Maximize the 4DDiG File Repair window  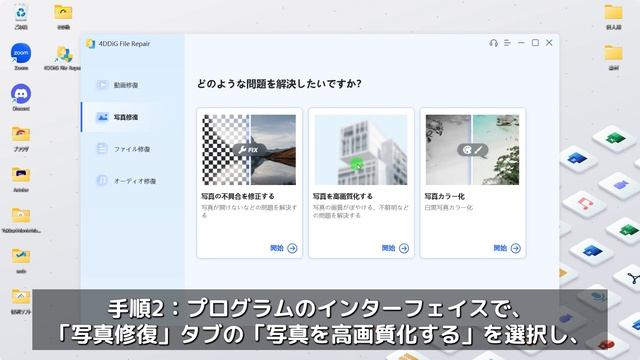click(535, 43)
